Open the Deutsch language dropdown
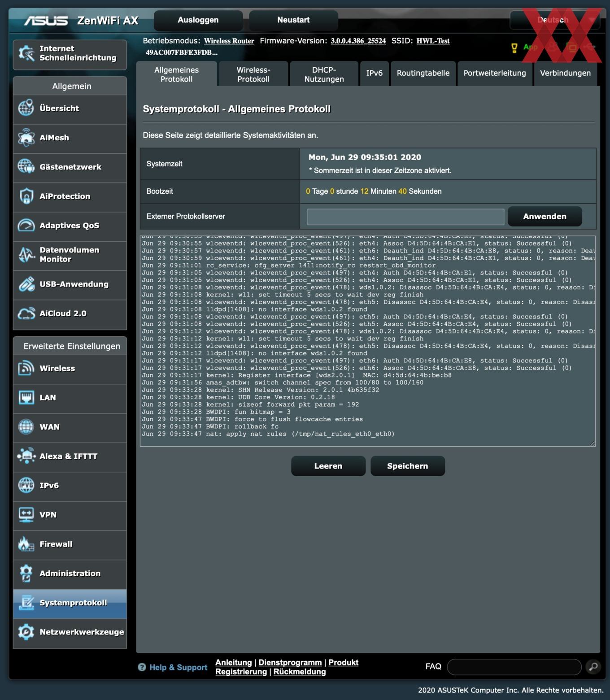 555,20
